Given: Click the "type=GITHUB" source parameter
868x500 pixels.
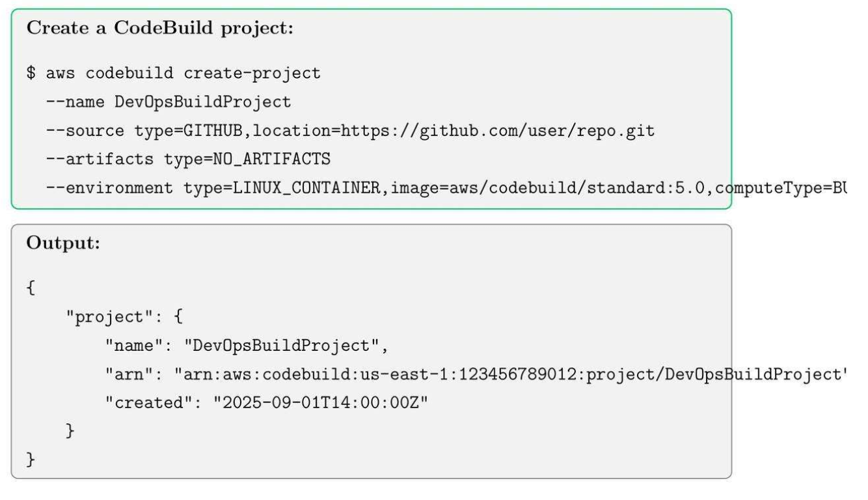Looking at the screenshot, I should pyautogui.click(x=188, y=131).
